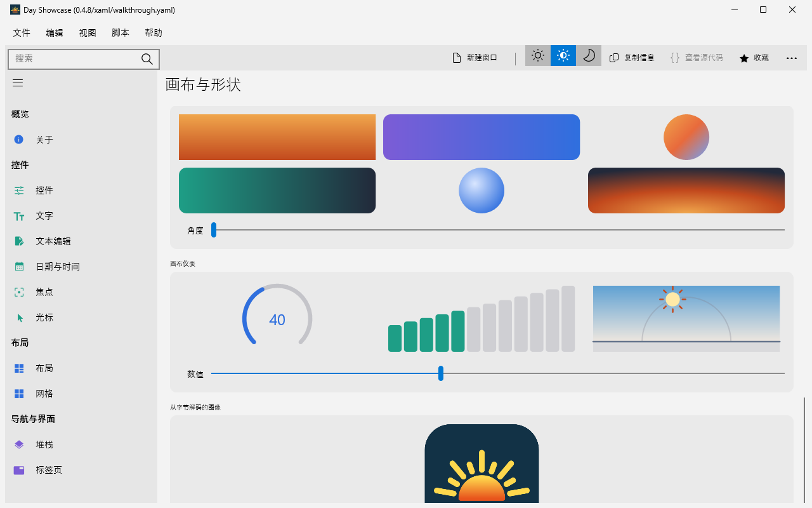
Task: Click the 网格 grid icon
Action: click(19, 394)
